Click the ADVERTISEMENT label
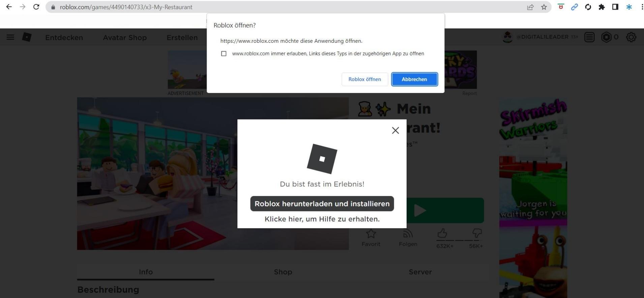Viewport: 644px width, 298px height. pyautogui.click(x=185, y=93)
